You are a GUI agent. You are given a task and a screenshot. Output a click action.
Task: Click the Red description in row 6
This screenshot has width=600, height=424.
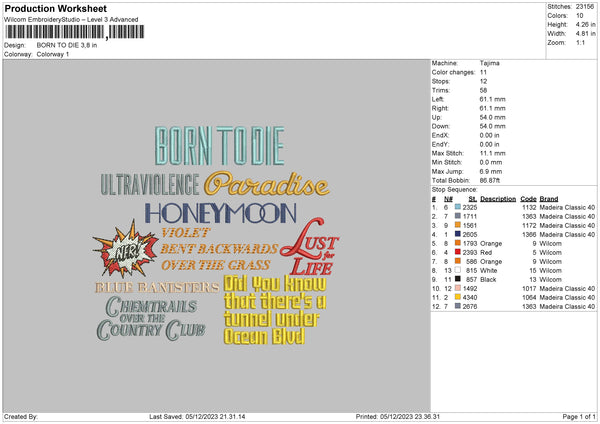(x=486, y=252)
